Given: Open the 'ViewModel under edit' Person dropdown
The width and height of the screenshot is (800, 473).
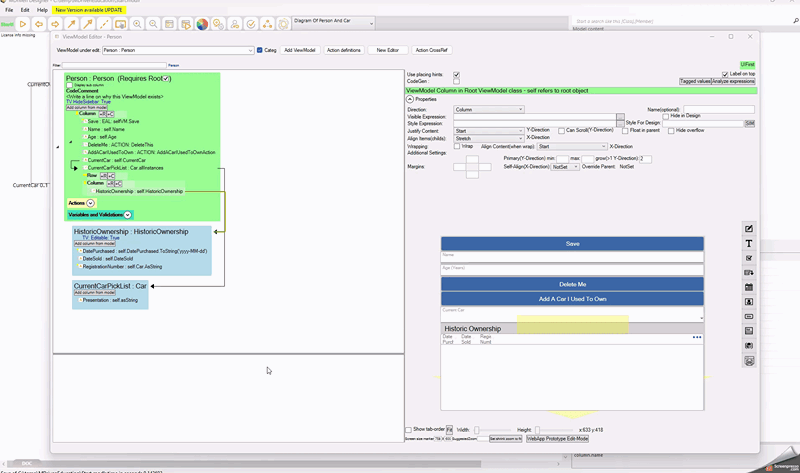Looking at the screenshot, I should pos(178,50).
